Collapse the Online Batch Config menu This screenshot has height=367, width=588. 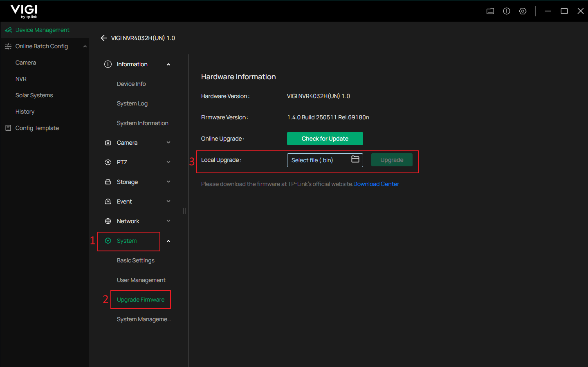pyautogui.click(x=85, y=46)
